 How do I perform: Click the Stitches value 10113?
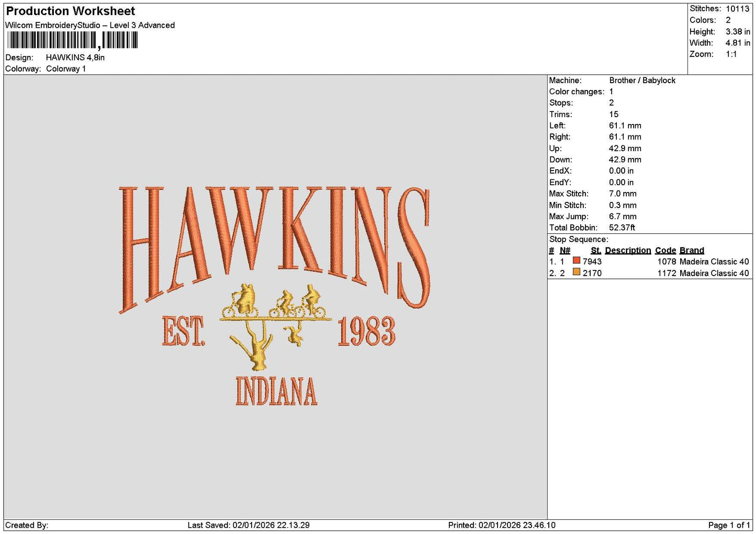[738, 9]
